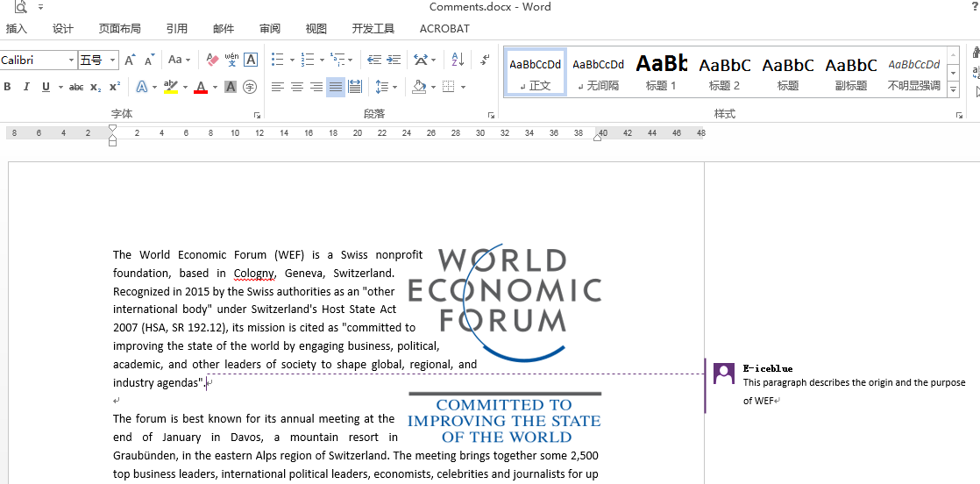The image size is (980, 484).
Task: Open the 邮件 tab
Action: click(224, 29)
